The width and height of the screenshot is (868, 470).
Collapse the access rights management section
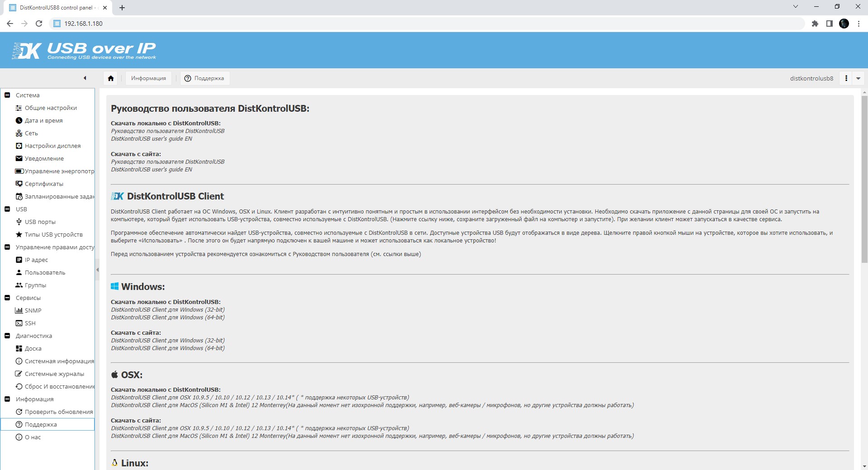click(7, 247)
